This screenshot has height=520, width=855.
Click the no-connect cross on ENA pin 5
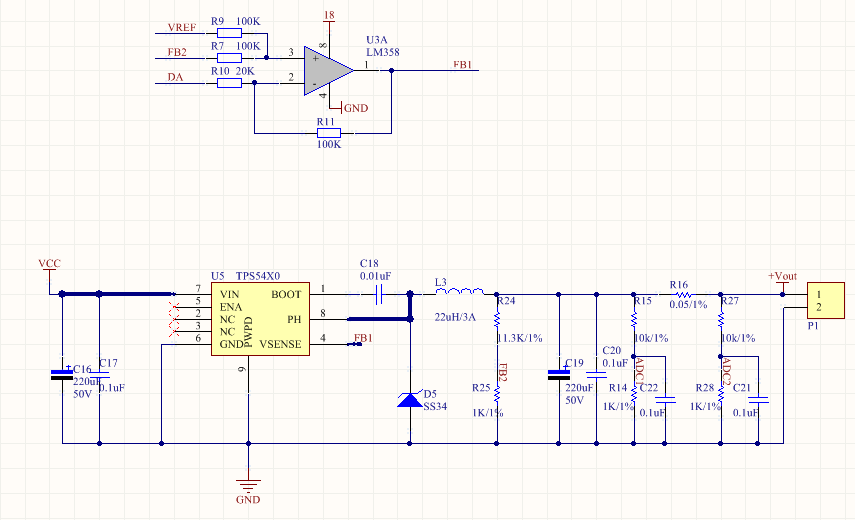(x=174, y=307)
